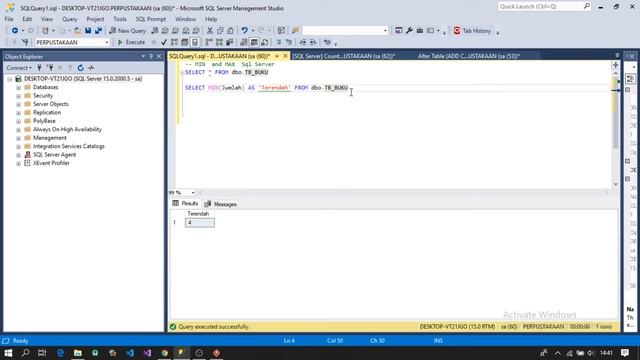Click the Save disk icon in toolbar
The width and height of the screenshot is (640, 360).
(88, 31)
